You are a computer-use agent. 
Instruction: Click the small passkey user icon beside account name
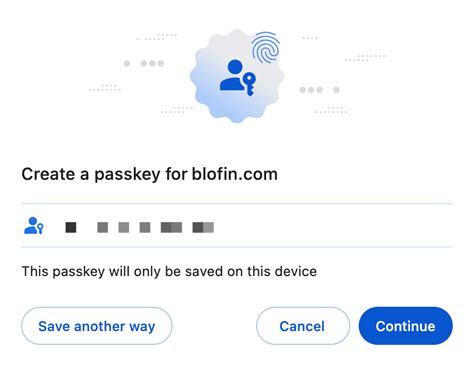pos(34,226)
